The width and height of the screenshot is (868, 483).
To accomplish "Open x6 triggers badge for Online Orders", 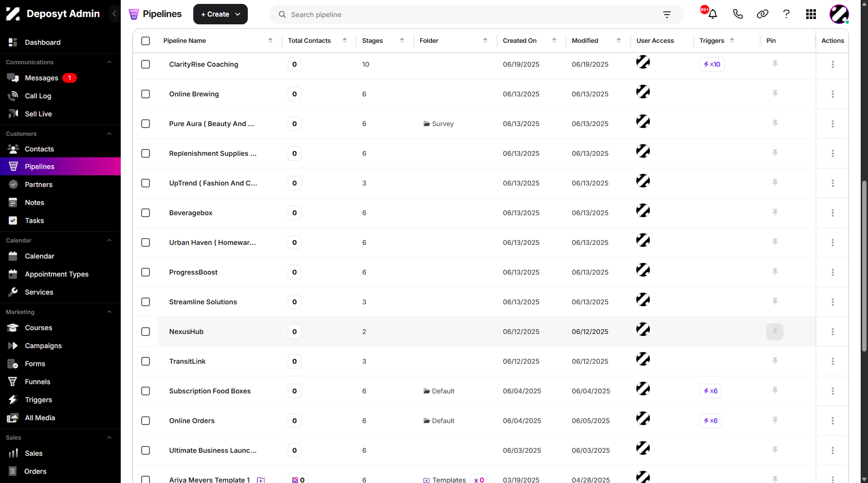I will [710, 421].
